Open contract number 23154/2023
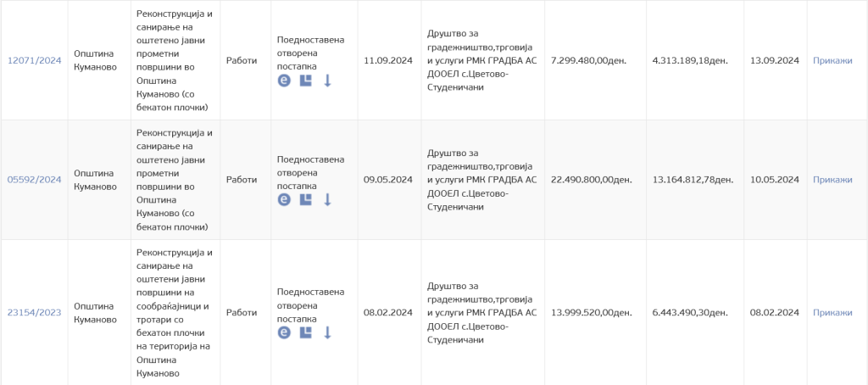The width and height of the screenshot is (868, 385). click(35, 312)
